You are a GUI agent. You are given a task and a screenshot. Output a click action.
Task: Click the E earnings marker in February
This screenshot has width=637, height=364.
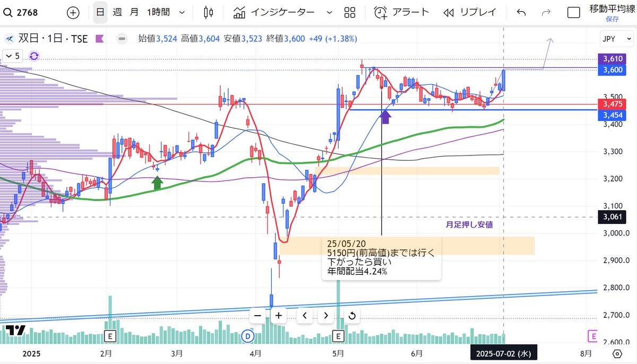point(111,335)
